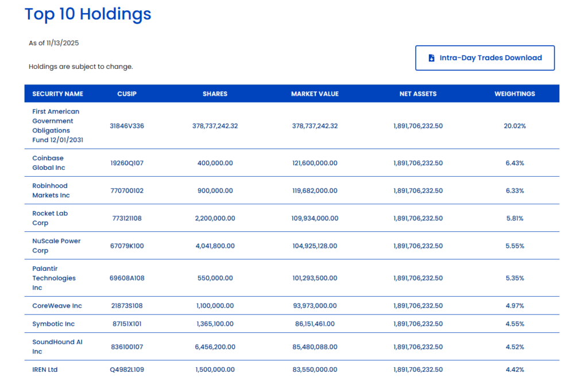
Task: Click the Weightings column header
Action: point(514,94)
